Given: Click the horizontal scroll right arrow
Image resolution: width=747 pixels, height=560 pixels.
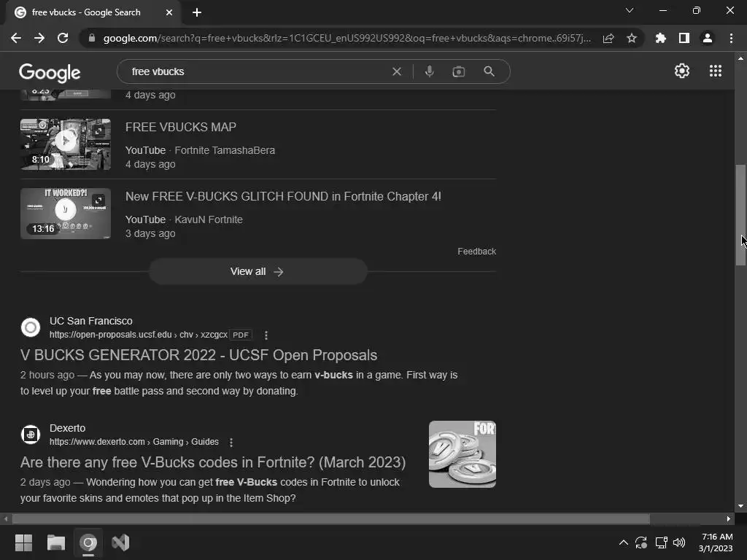Looking at the screenshot, I should (x=729, y=518).
